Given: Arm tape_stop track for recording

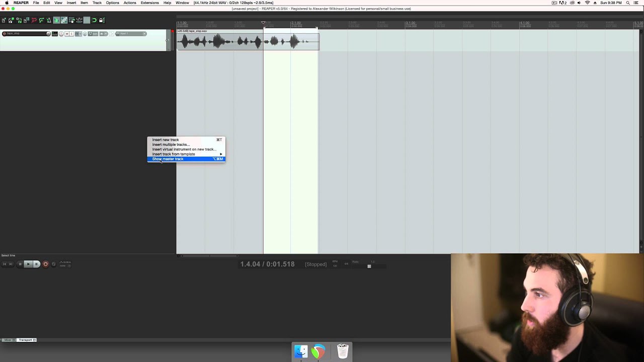Looking at the screenshot, I should click(4, 34).
